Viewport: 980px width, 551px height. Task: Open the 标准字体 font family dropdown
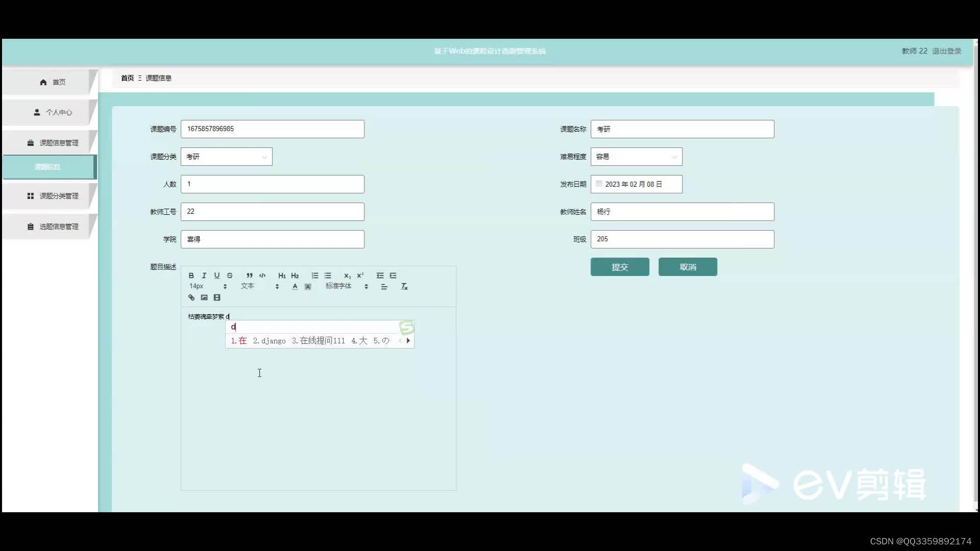[x=347, y=286]
